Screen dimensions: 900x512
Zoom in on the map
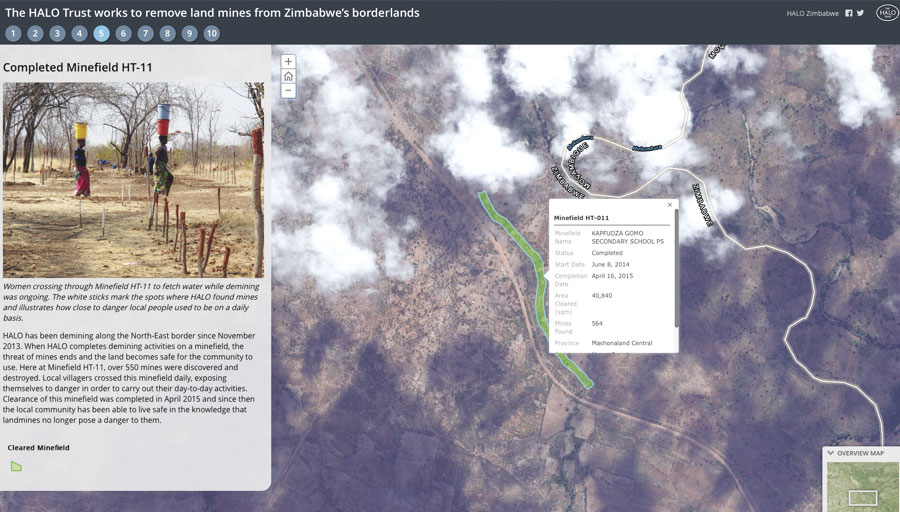(288, 61)
